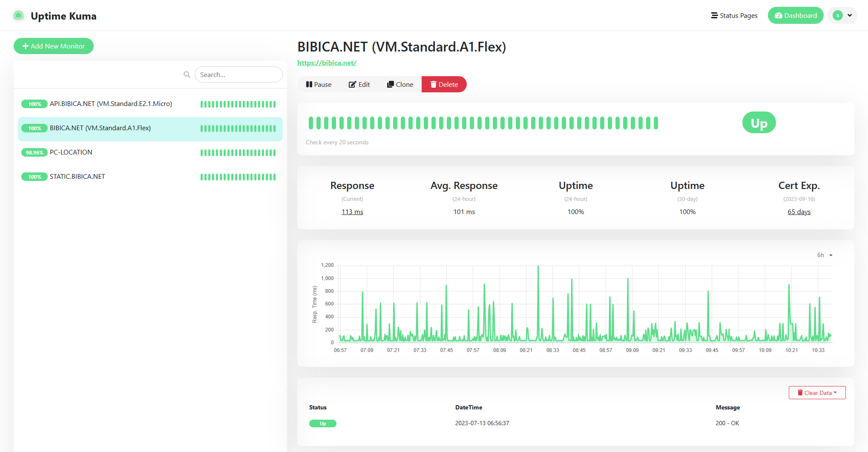Click the speedometer icon on Dashboard button
Screen dimensions: 868x452
[x=779, y=15]
